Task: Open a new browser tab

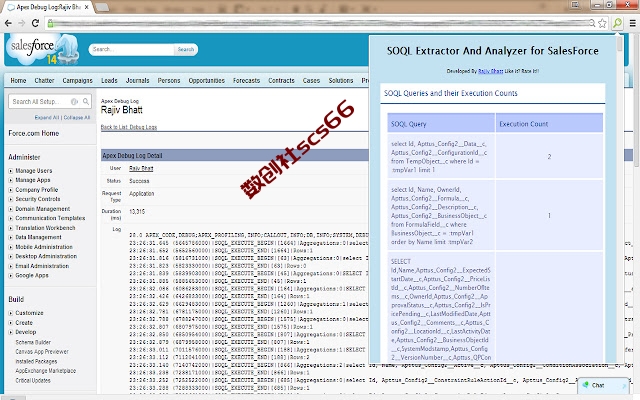Action: (x=102, y=7)
